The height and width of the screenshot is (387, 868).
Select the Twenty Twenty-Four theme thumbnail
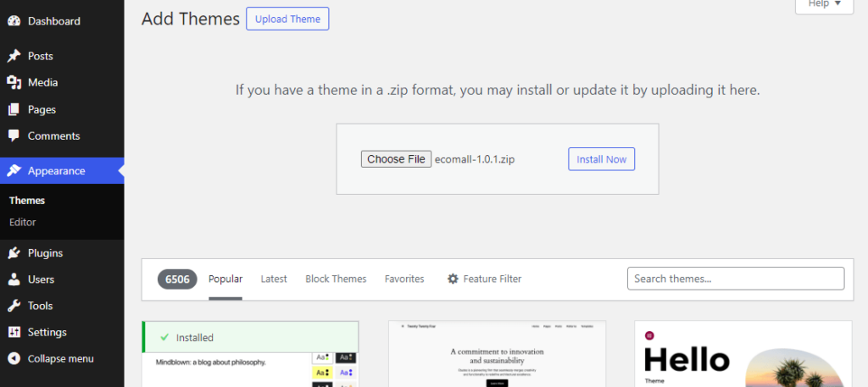[497, 354]
